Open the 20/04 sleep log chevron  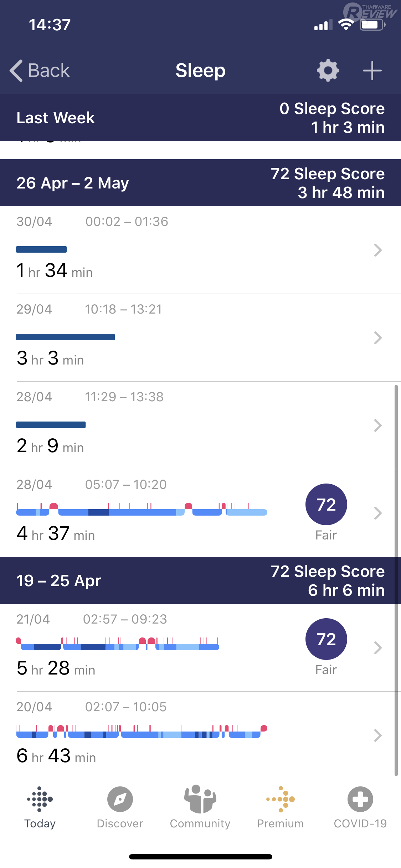point(378,735)
